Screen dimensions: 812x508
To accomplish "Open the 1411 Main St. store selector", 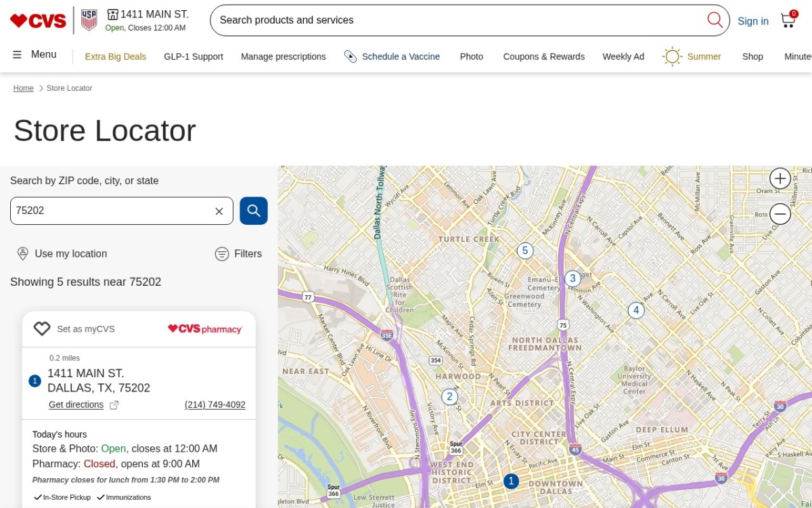I will point(148,20).
